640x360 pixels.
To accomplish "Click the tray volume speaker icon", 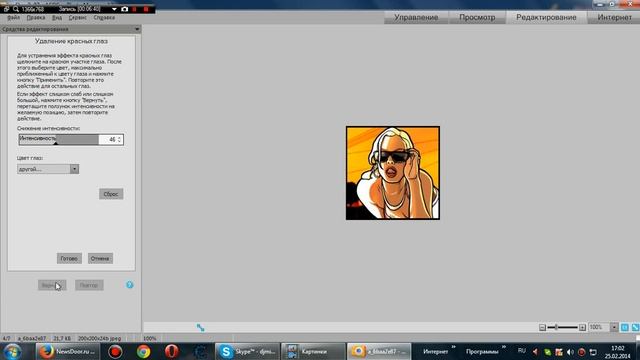I will (x=570, y=352).
